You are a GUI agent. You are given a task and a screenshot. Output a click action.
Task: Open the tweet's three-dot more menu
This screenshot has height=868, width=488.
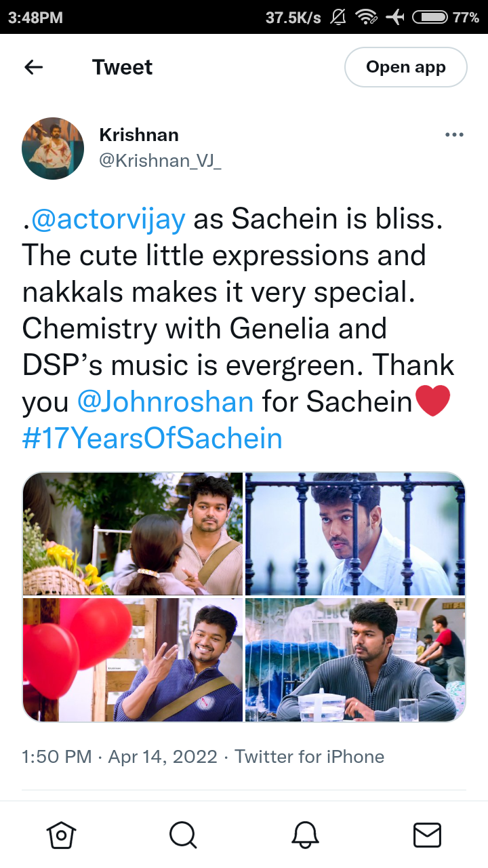[x=454, y=135]
